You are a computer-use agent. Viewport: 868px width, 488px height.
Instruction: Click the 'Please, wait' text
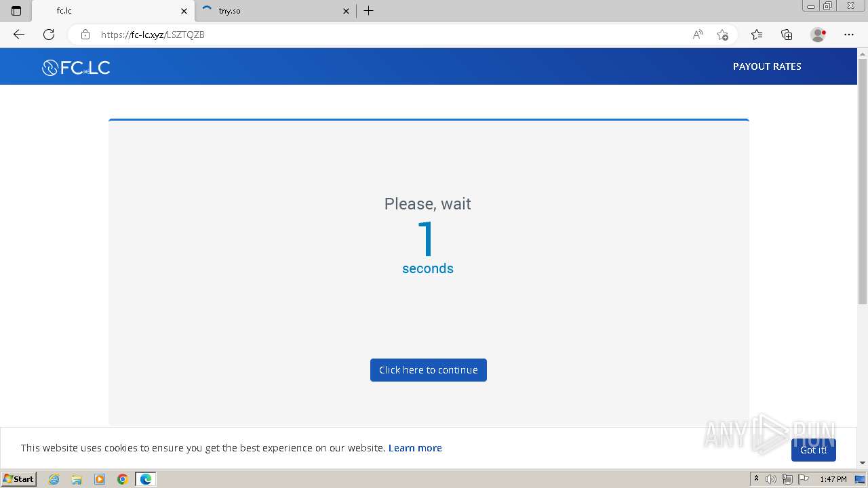tap(428, 204)
